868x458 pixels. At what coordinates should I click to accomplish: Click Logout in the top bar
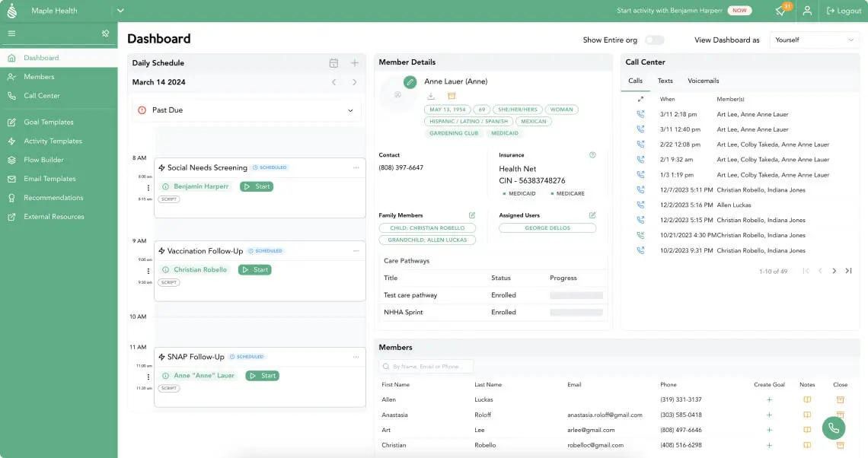click(x=844, y=11)
